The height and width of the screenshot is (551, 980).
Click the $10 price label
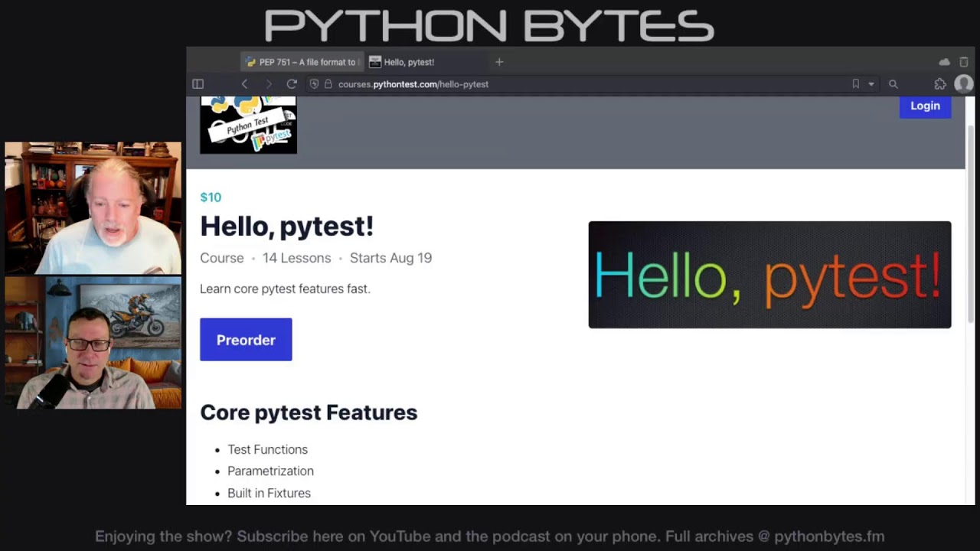coord(211,197)
